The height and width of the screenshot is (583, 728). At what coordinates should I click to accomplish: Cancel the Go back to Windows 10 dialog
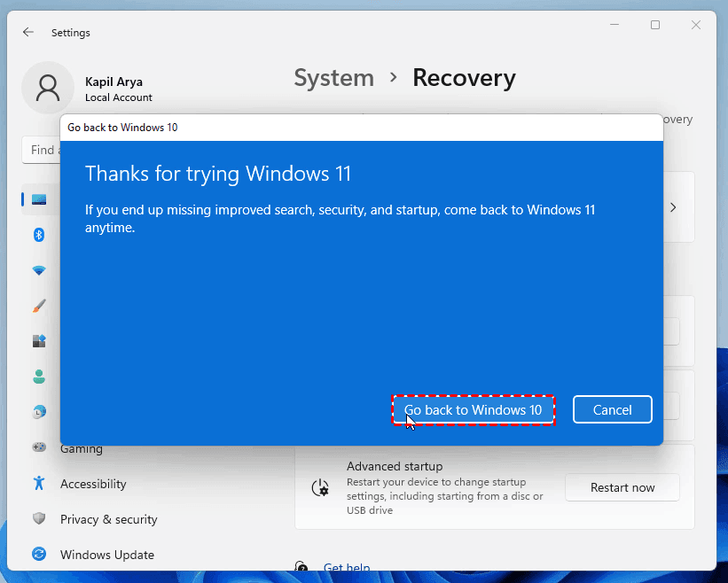click(613, 409)
